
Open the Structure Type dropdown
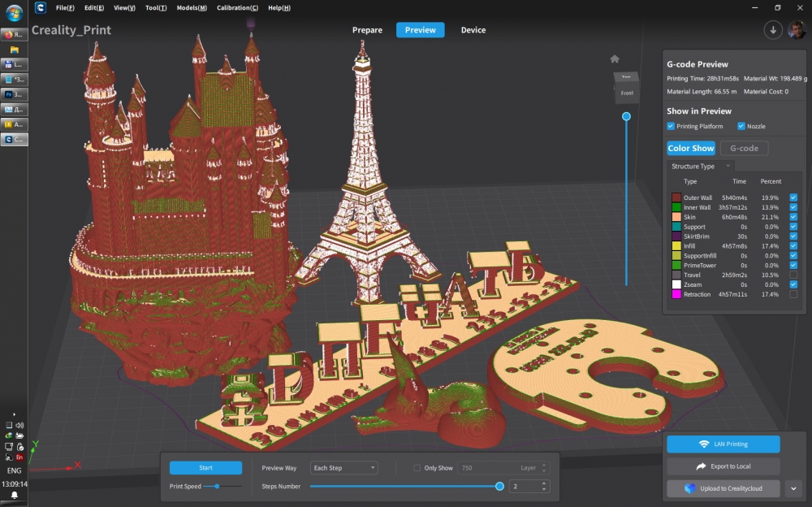[700, 166]
